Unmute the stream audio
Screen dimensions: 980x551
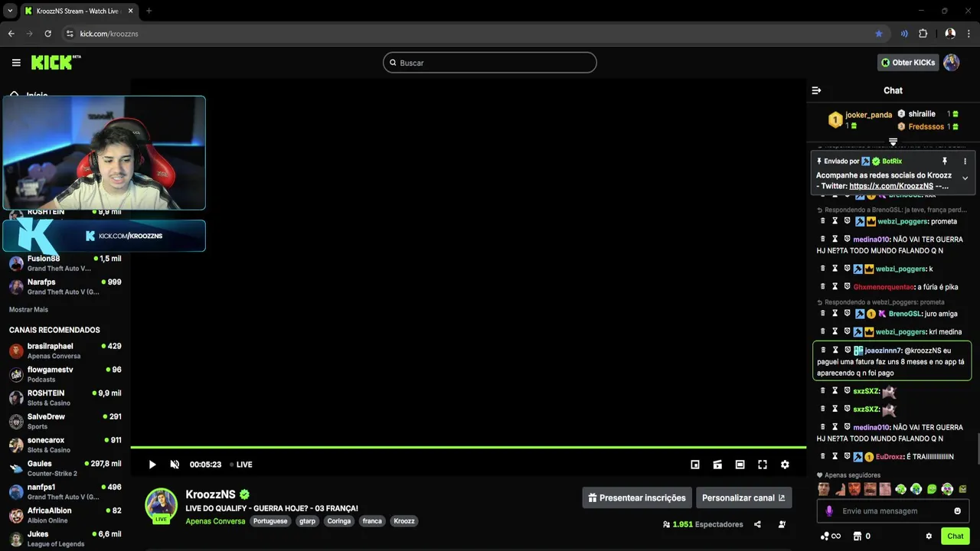click(175, 465)
